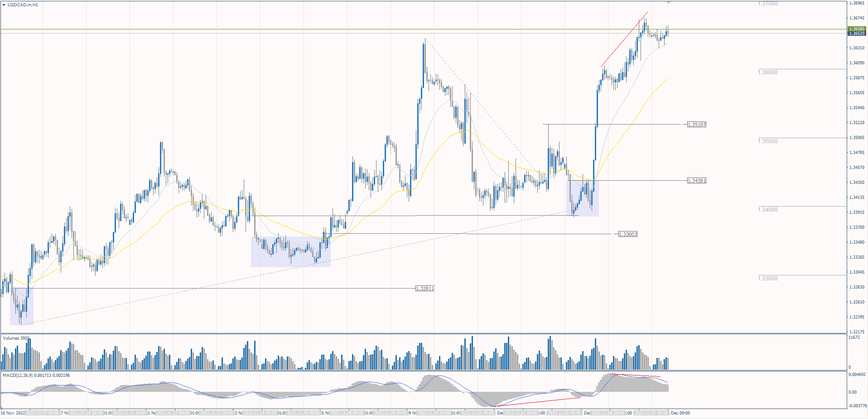Click the 2022.11.24 00:00 vertical line date label
The image size is (868, 419).
click(x=260, y=413)
